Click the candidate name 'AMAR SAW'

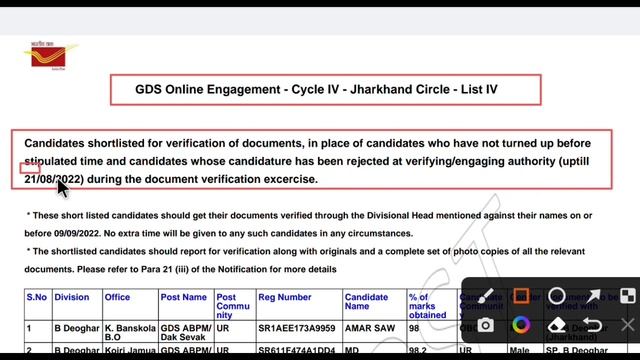click(370, 328)
